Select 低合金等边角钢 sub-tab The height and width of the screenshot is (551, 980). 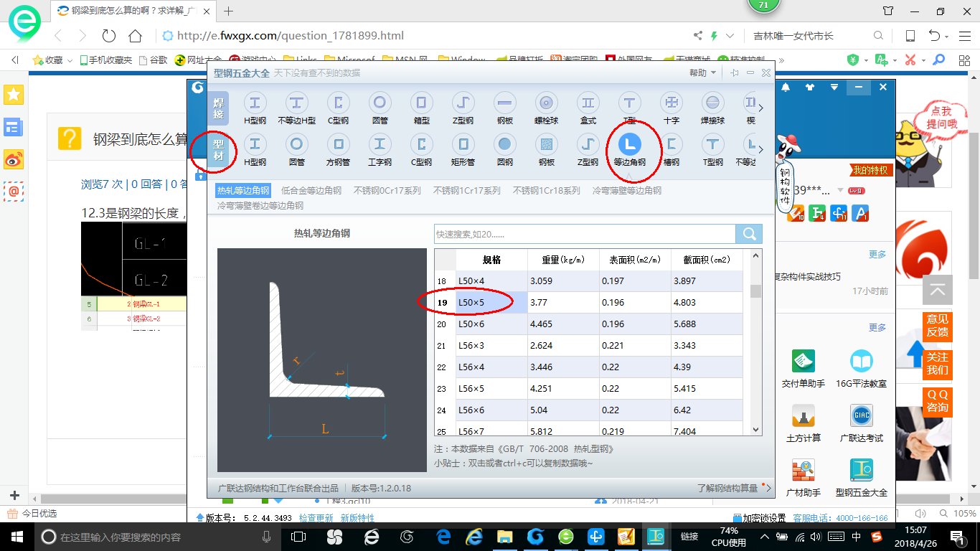point(311,191)
